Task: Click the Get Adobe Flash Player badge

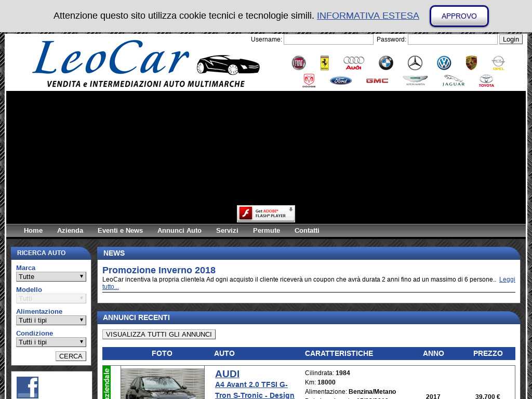Action: click(266, 213)
